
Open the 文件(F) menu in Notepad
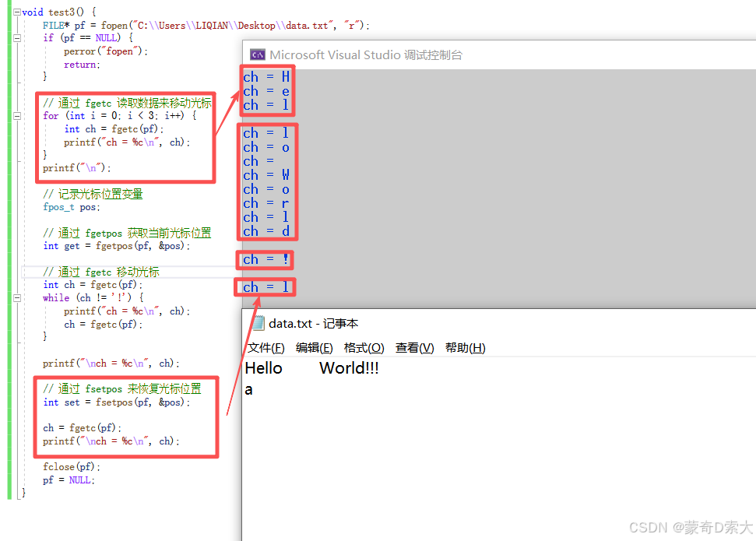[265, 348]
